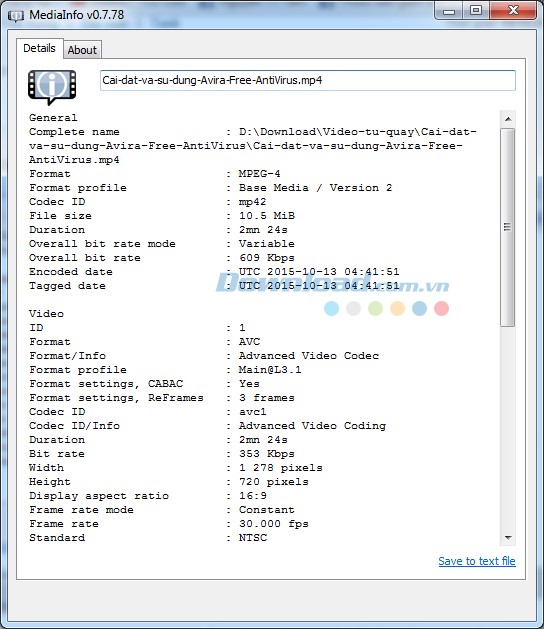Click the 'Video' section heading
This screenshot has height=629, width=544.
(x=46, y=314)
